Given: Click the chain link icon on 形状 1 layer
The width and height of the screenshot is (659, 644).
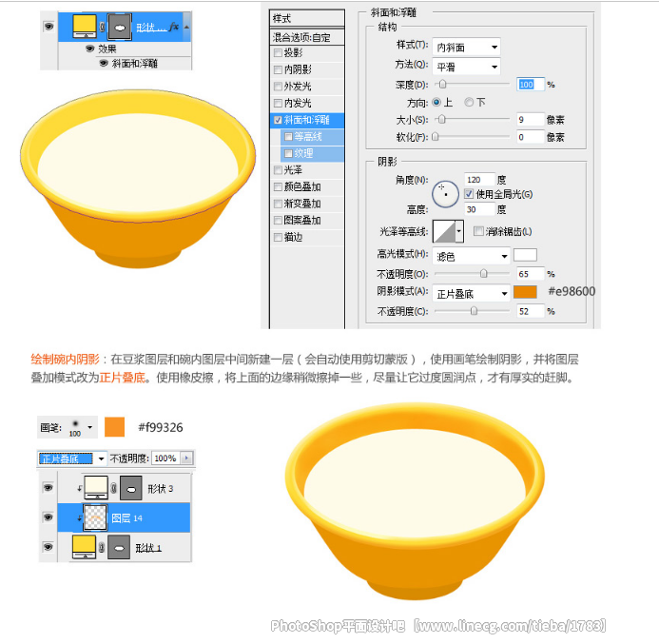Looking at the screenshot, I should [102, 547].
